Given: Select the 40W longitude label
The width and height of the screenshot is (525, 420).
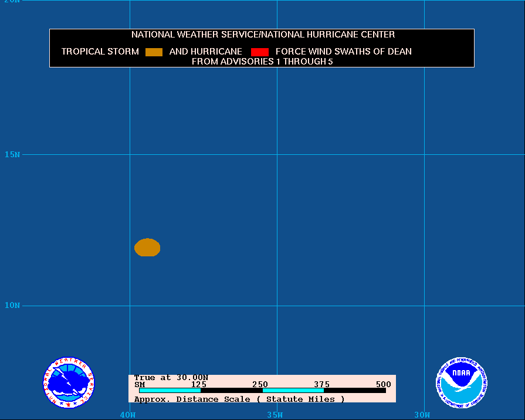Looking at the screenshot, I should (x=128, y=415).
